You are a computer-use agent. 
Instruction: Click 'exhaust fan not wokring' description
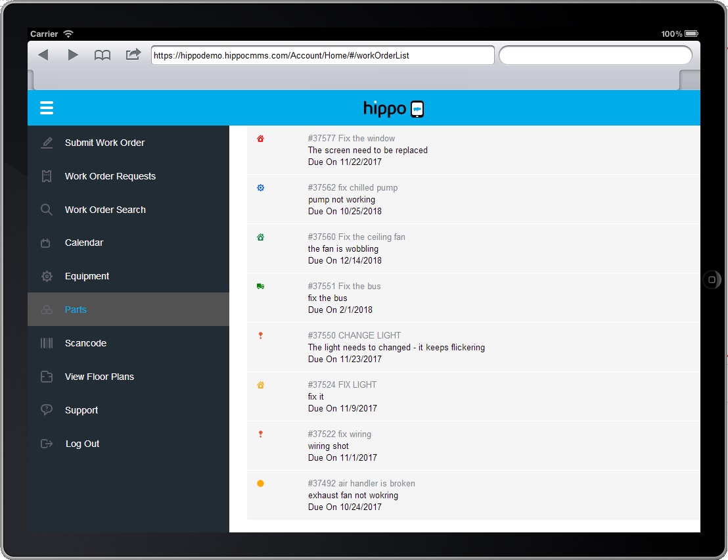point(353,495)
